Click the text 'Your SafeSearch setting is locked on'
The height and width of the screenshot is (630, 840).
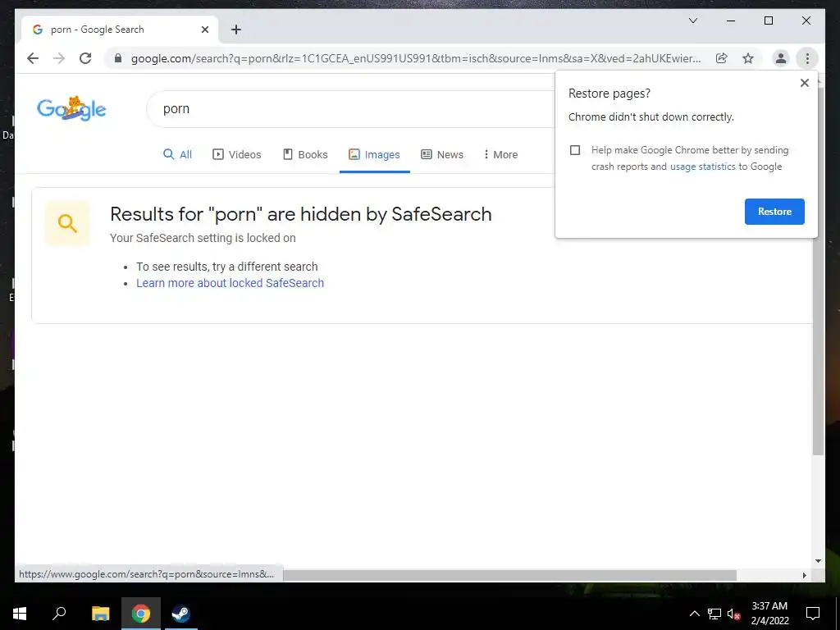[x=203, y=238]
